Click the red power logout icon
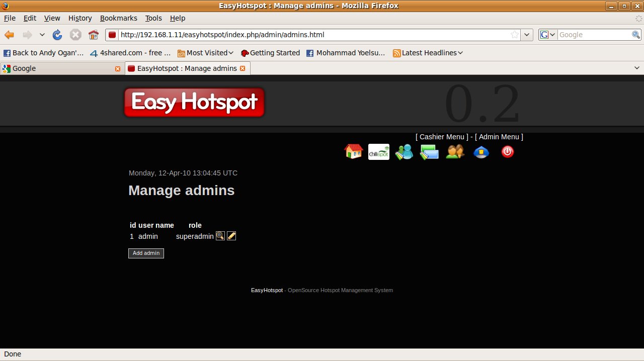The image size is (644, 361). point(508,151)
